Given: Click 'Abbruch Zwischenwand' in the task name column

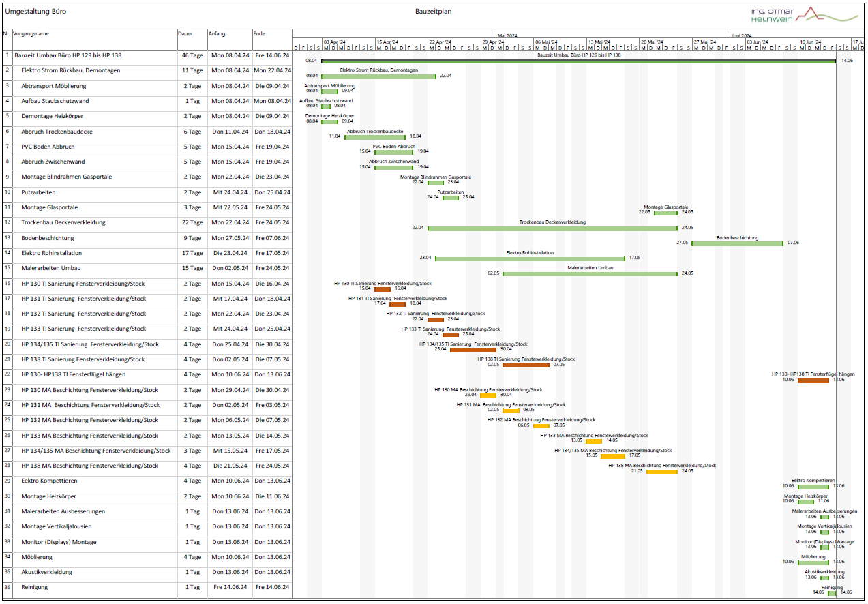Looking at the screenshot, I should click(53, 162).
